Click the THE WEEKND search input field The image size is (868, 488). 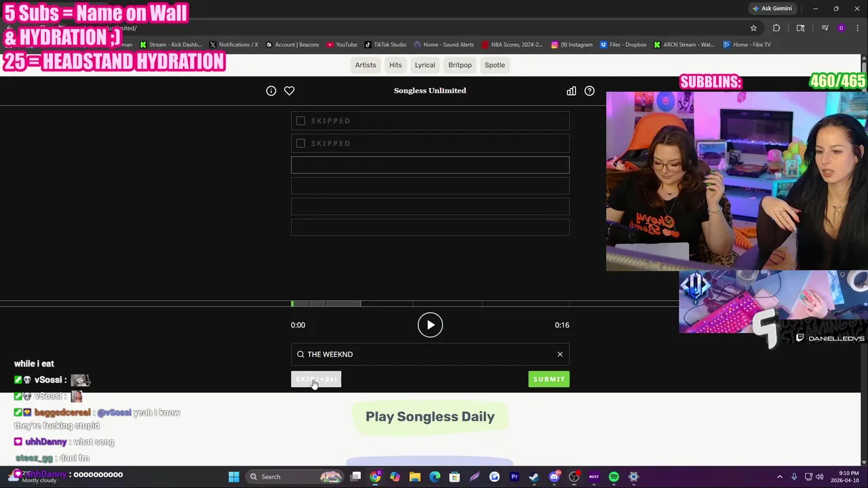430,354
